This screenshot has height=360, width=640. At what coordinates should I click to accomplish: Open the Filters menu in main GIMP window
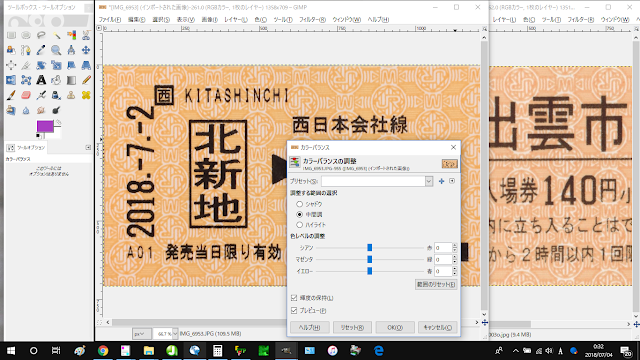312,20
